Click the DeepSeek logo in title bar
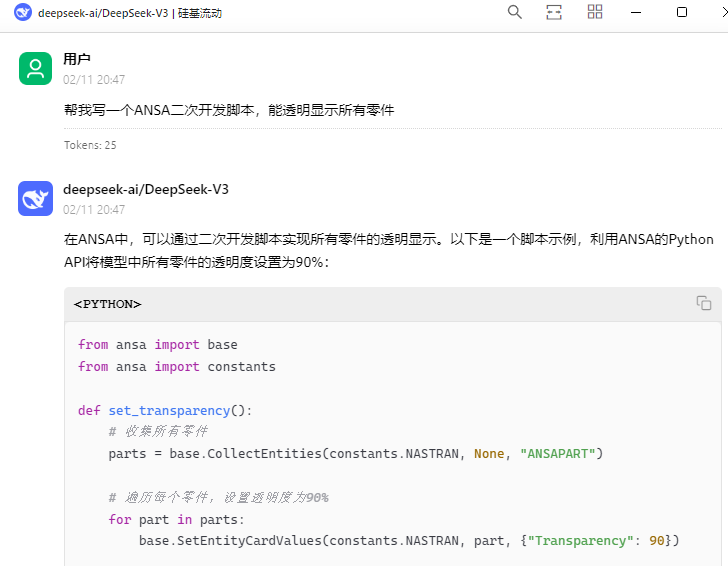Screen dimensions: 728x566 (x=23, y=12)
